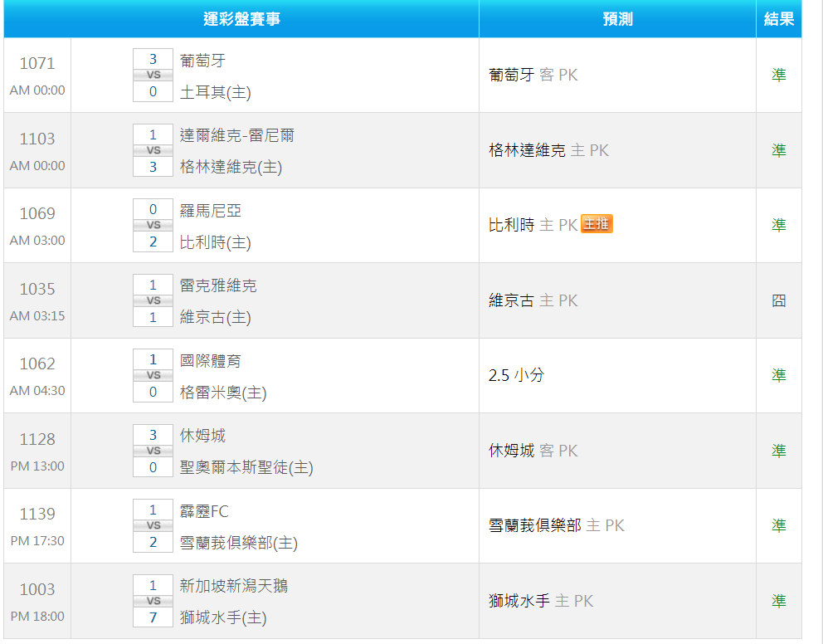Click team name 比利時(主)
Viewport: 823px width, 644px height.
tap(215, 242)
